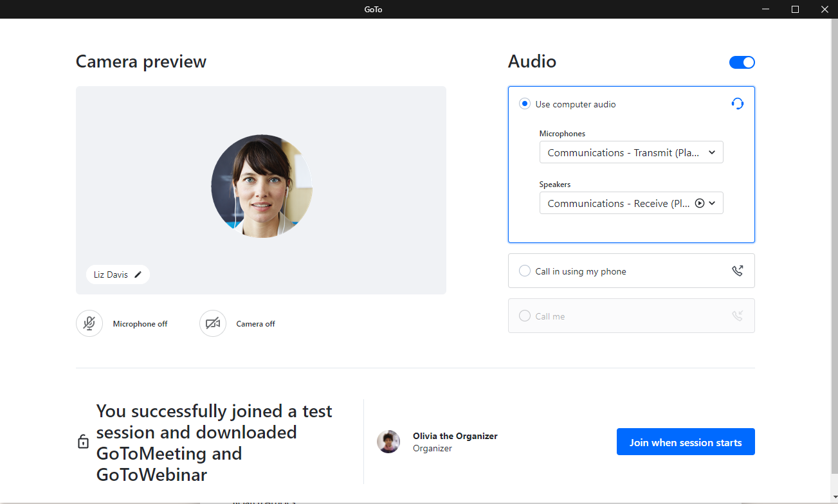Click the Camera preview heading
The width and height of the screenshot is (838, 504).
[141, 62]
